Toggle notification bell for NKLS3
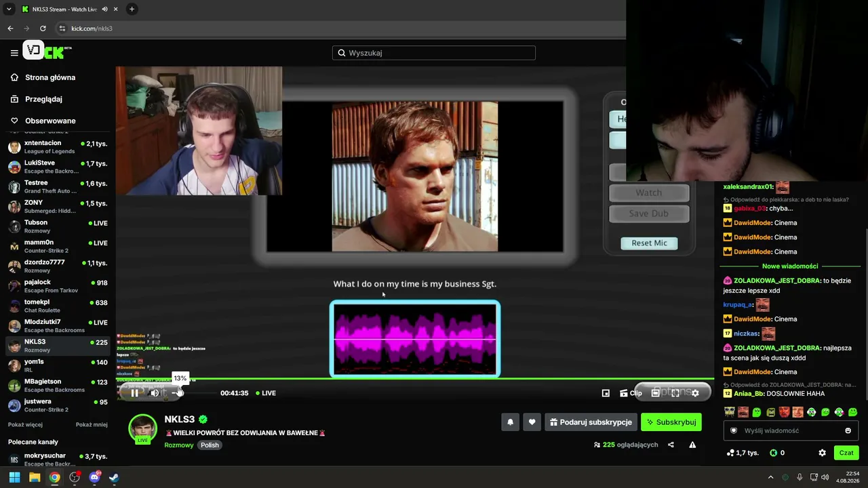The height and width of the screenshot is (488, 868). tap(510, 422)
